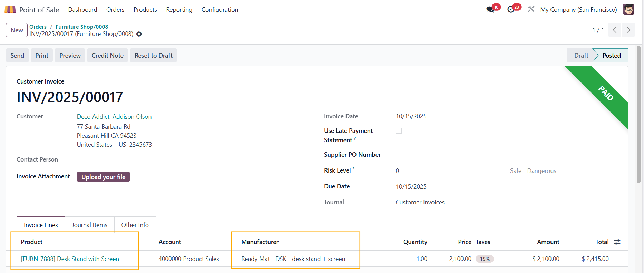644x273 pixels.
Task: Click the vertical page scrollbar
Action: 638,114
